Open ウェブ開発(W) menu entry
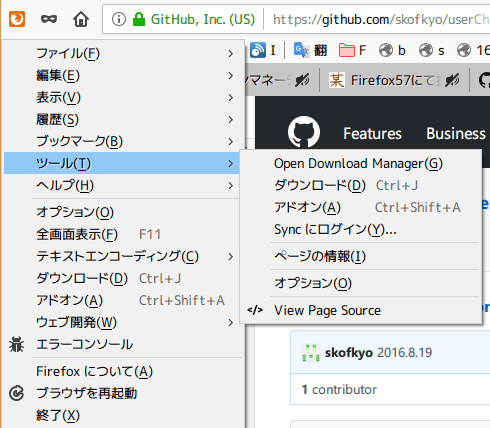This screenshot has width=490, height=428. coord(122,322)
